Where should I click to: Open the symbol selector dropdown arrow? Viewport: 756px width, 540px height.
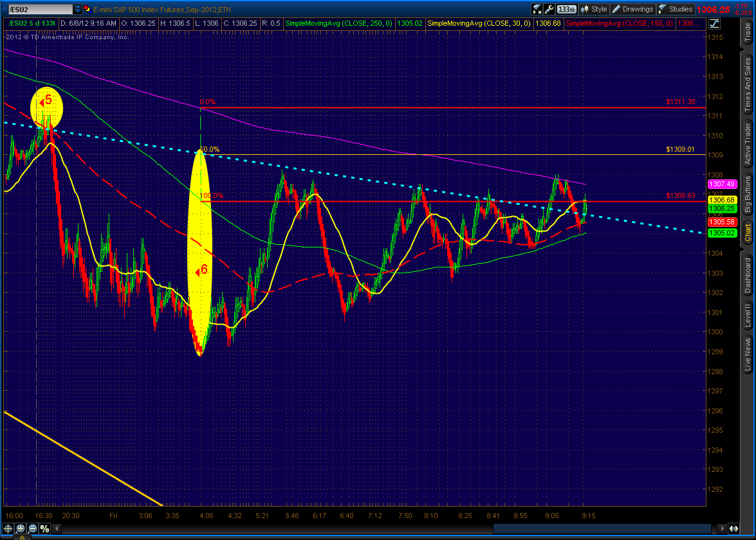coord(78,9)
